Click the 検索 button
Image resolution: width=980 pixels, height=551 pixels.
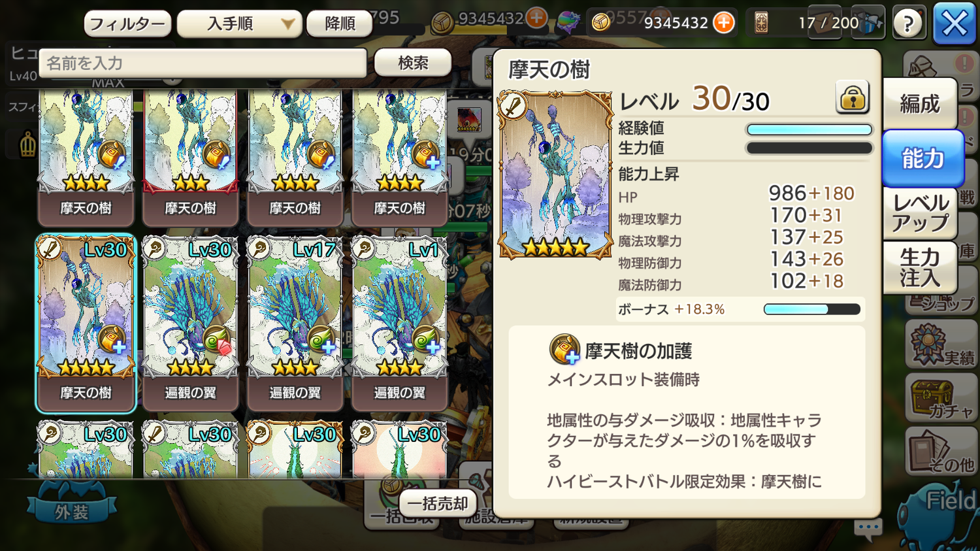pyautogui.click(x=413, y=63)
